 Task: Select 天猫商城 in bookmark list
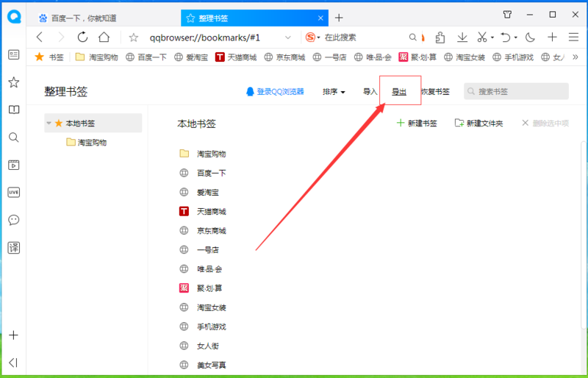(203, 212)
